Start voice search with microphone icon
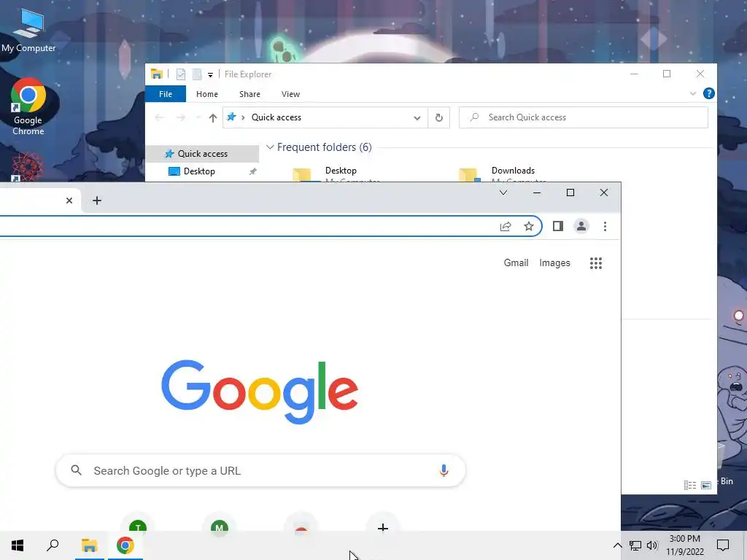 (444, 470)
